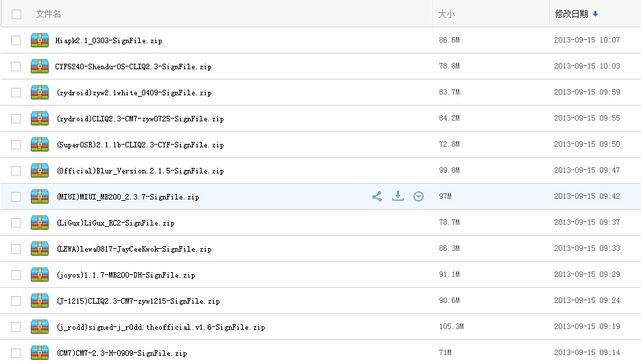Check the box for Hiapk2.1_0303-SignFile.zip

[16, 40]
